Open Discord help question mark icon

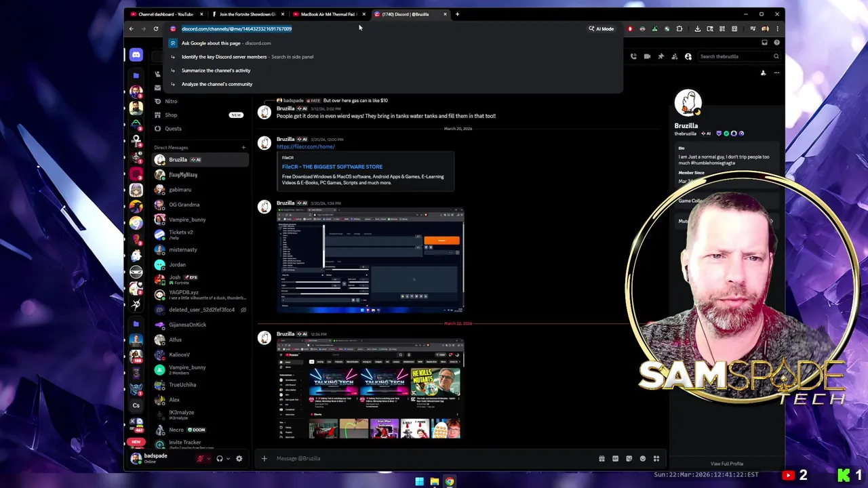776,43
